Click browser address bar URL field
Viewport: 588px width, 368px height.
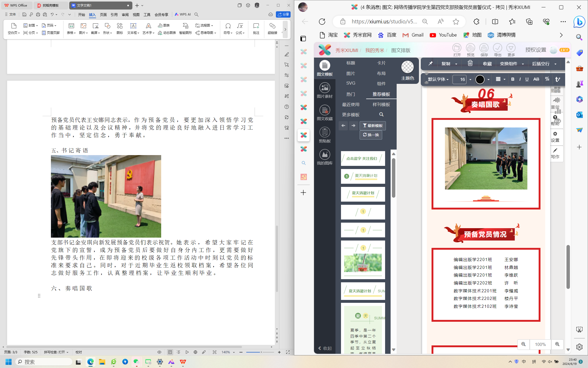click(x=384, y=22)
